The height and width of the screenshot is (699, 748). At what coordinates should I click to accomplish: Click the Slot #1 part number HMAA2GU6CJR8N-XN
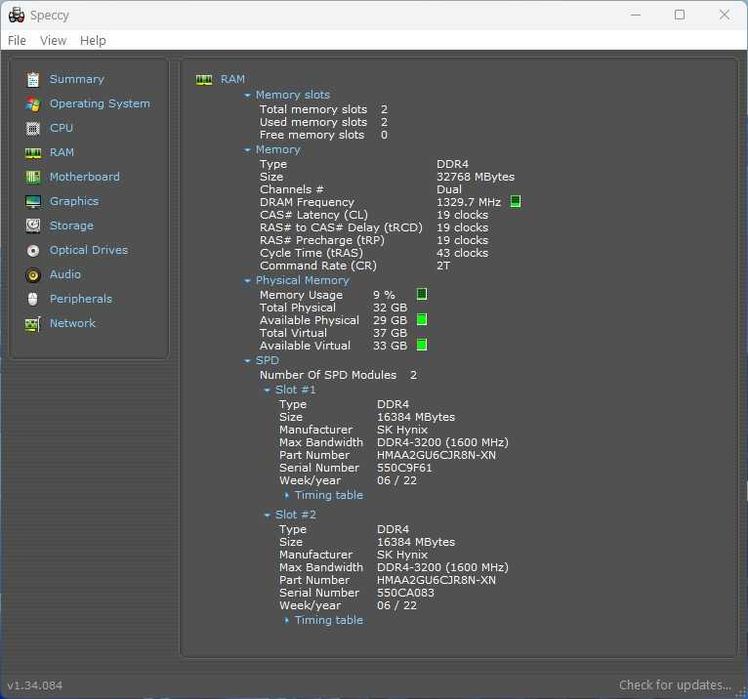coord(436,455)
